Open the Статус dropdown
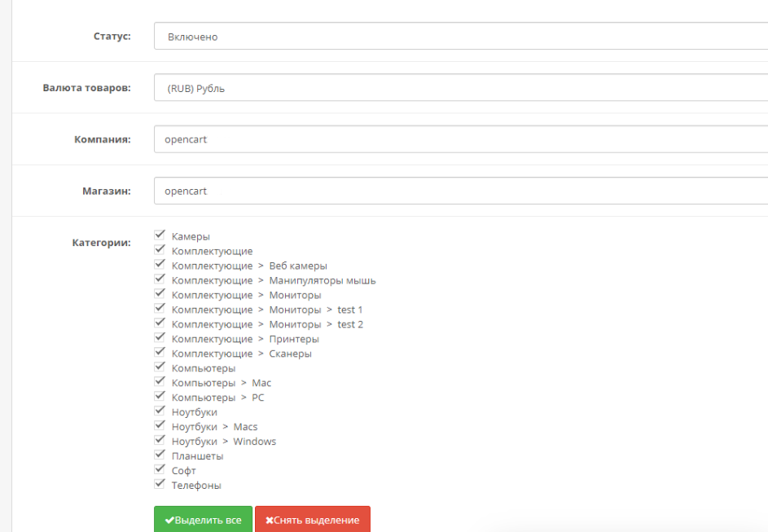Screen dimensions: 768x532 pos(460,37)
